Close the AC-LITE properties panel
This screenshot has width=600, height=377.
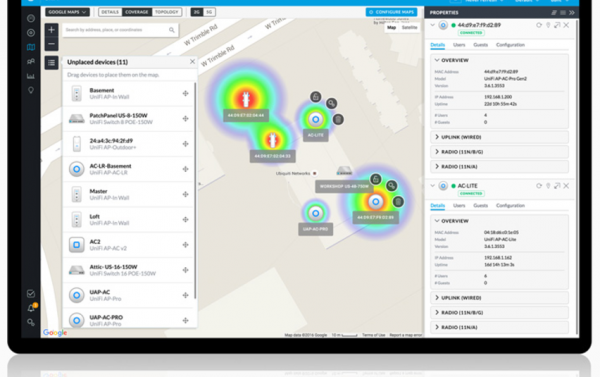[x=566, y=186]
